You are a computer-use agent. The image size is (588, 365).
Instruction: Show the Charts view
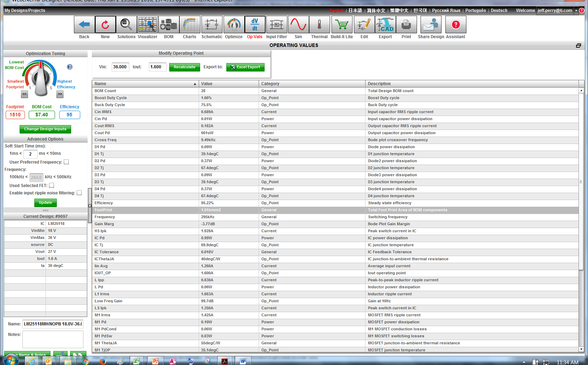(x=190, y=25)
